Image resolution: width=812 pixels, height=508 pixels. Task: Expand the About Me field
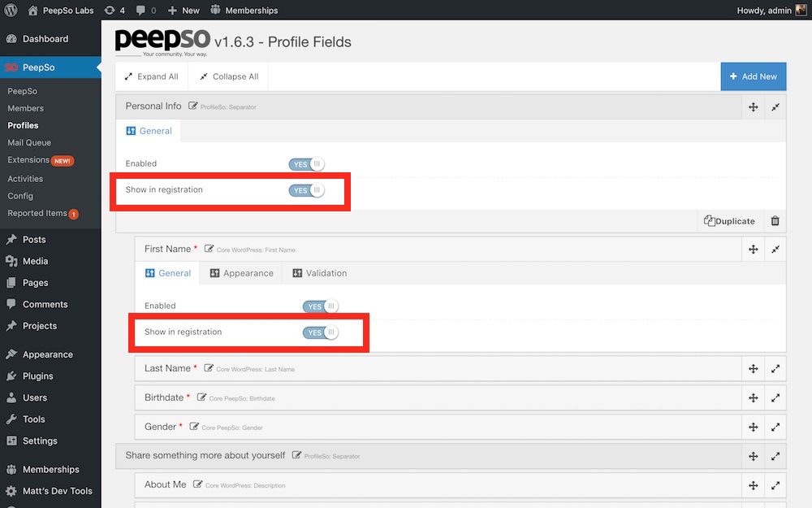(x=775, y=486)
